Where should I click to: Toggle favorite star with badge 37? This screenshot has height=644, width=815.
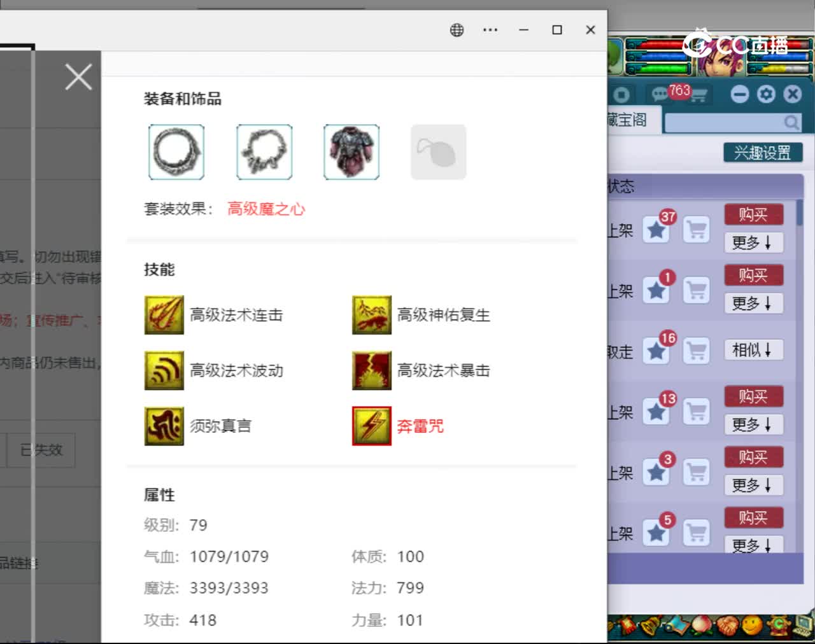point(656,230)
